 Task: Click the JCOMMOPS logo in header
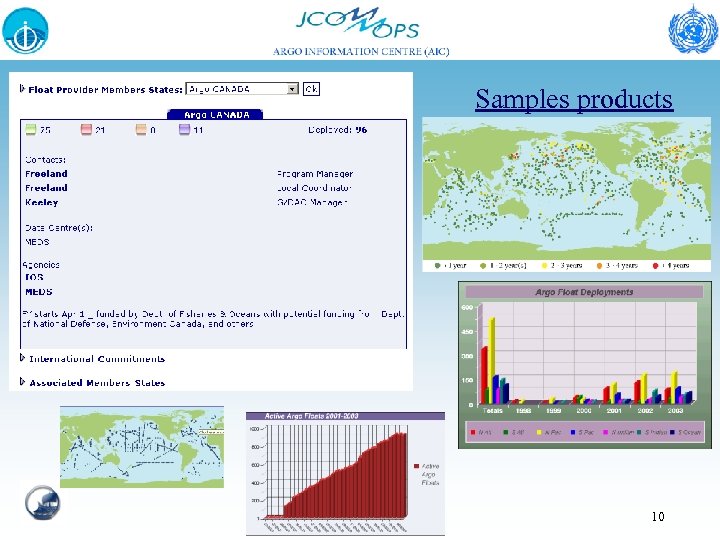[358, 23]
